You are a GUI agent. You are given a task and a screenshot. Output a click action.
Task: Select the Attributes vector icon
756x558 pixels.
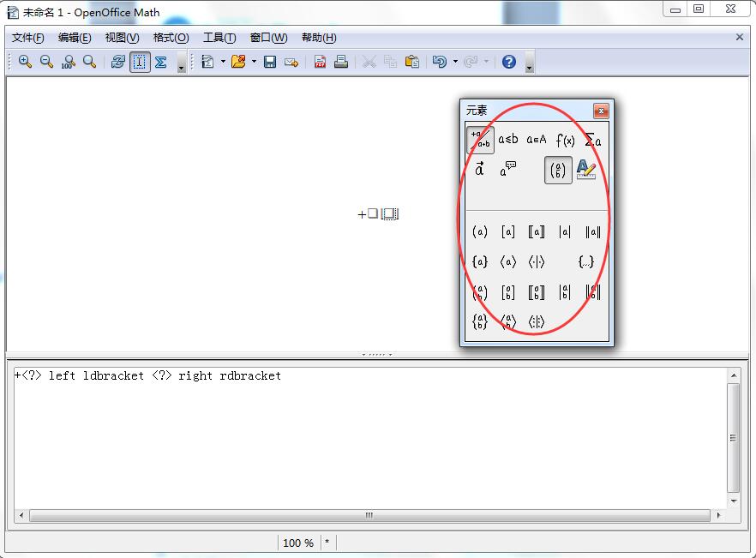pos(478,170)
